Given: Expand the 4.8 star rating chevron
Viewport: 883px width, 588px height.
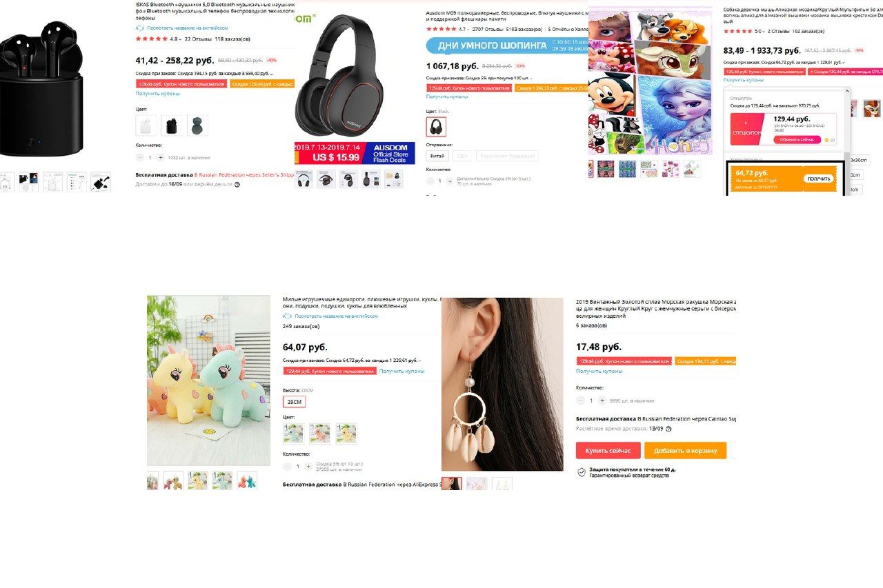Looking at the screenshot, I should (x=181, y=39).
